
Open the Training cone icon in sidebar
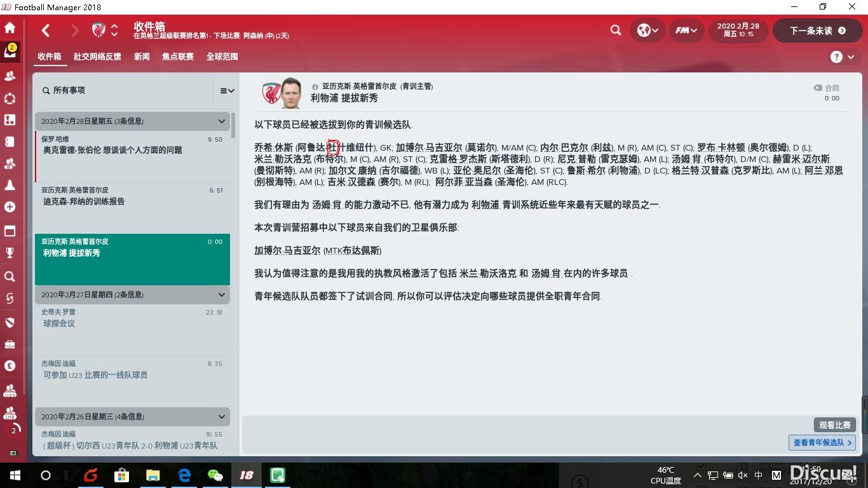pos(10,185)
